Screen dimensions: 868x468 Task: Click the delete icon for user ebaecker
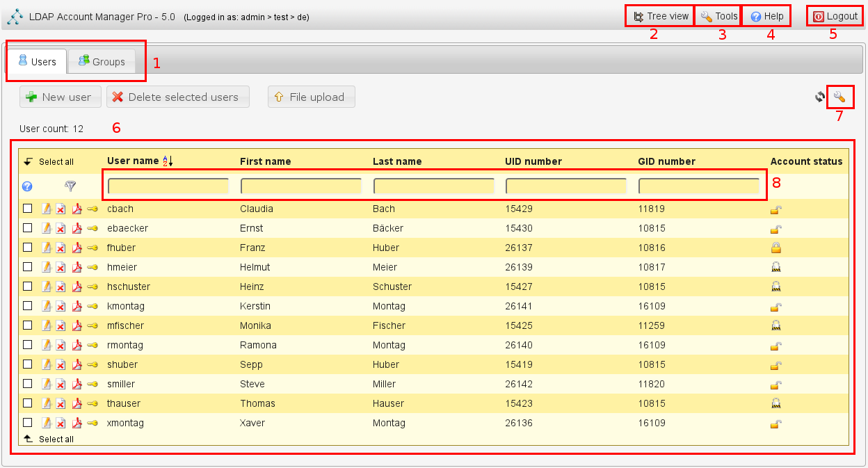coord(61,228)
